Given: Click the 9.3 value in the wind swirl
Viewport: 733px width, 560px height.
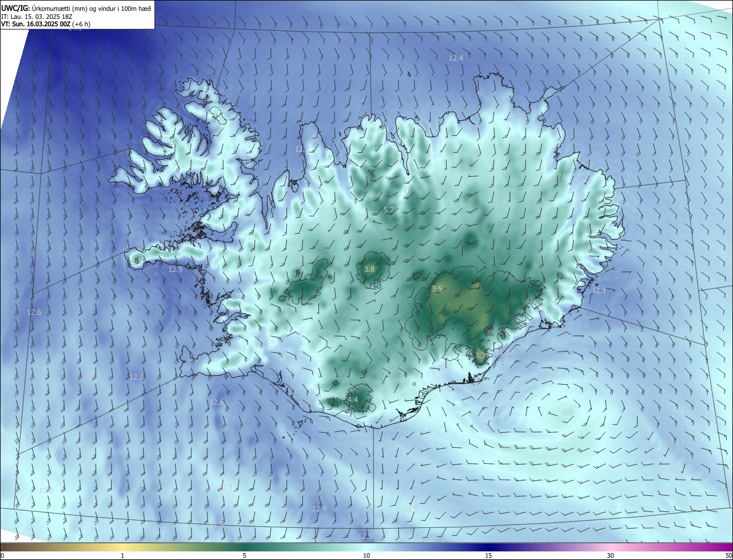Looking at the screenshot, I should point(568,412).
